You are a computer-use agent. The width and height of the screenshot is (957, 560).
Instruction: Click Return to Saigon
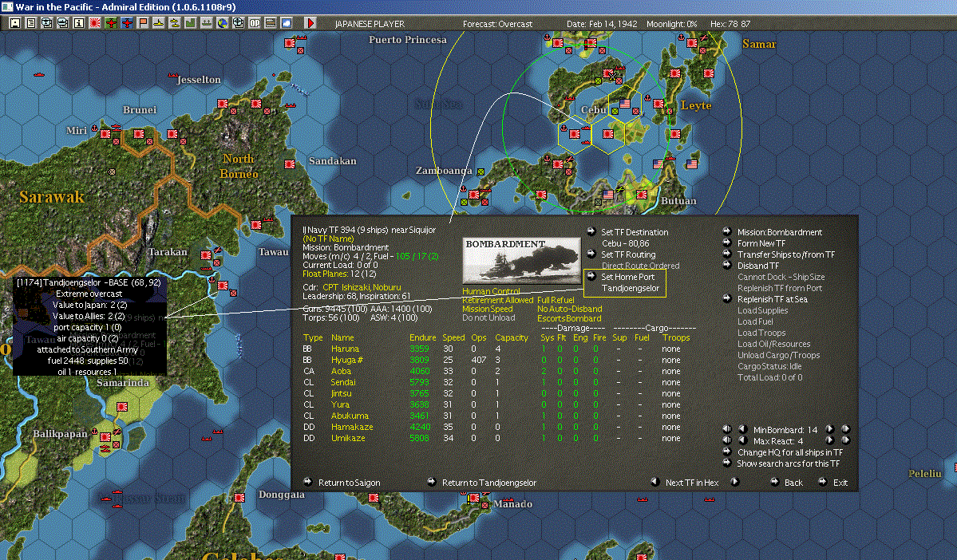349,483
